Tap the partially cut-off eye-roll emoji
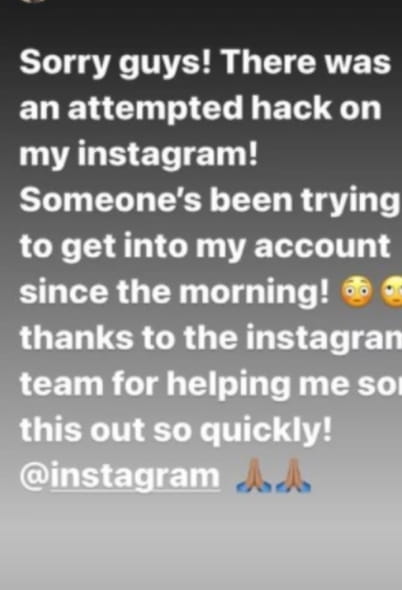 [392, 292]
